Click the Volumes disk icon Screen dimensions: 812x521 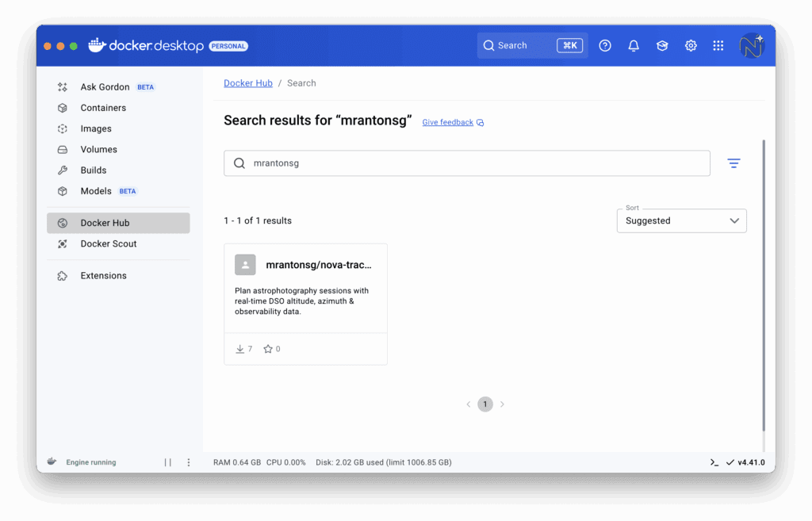pyautogui.click(x=62, y=150)
